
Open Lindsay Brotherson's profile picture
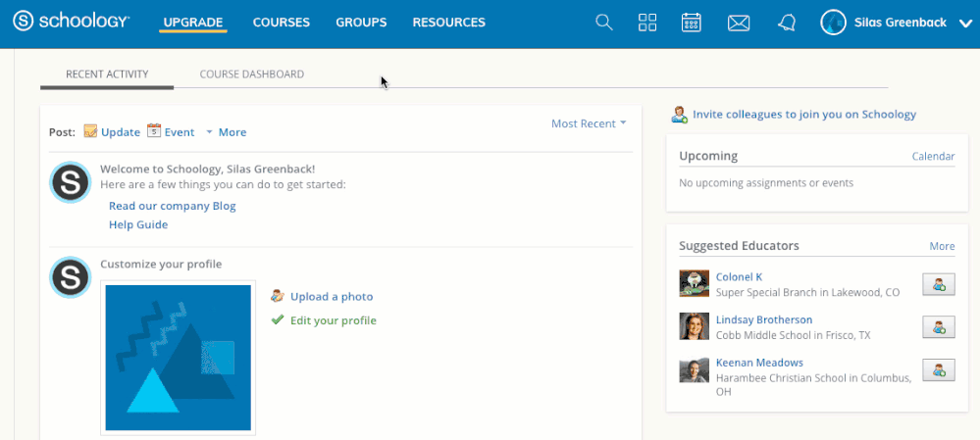(x=695, y=325)
